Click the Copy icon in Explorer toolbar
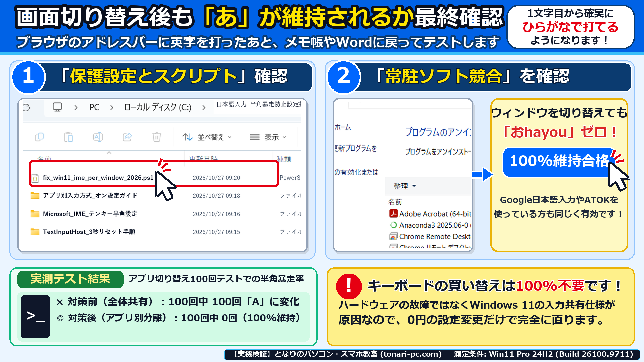The width and height of the screenshot is (644, 362). [x=39, y=137]
